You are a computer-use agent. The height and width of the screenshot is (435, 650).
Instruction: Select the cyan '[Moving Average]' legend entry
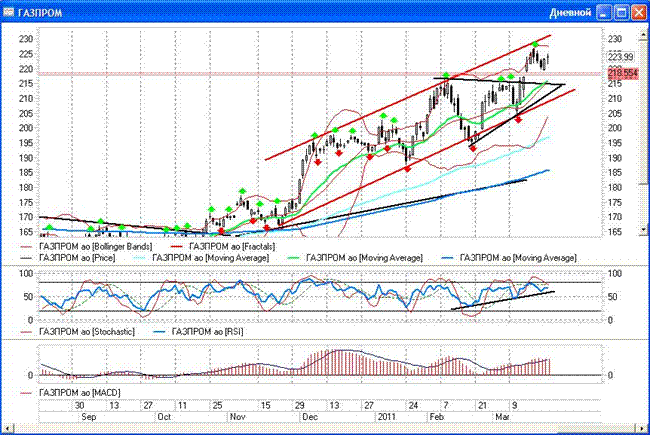pos(211,258)
